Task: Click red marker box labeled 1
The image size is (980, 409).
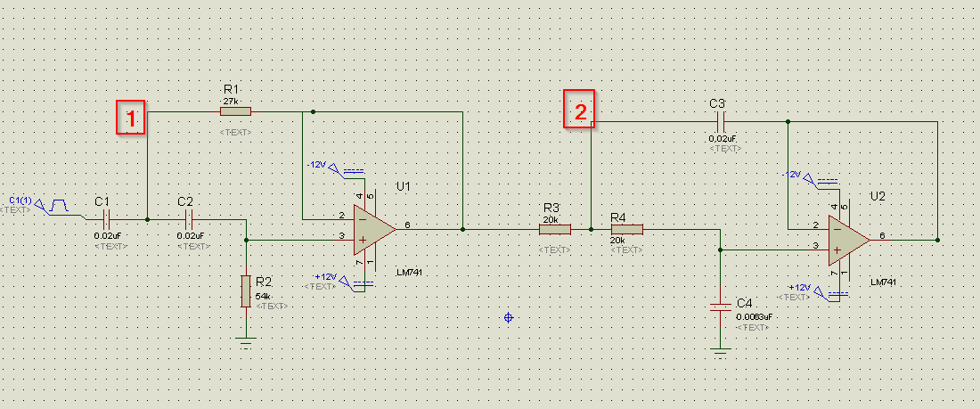Action: point(131,118)
